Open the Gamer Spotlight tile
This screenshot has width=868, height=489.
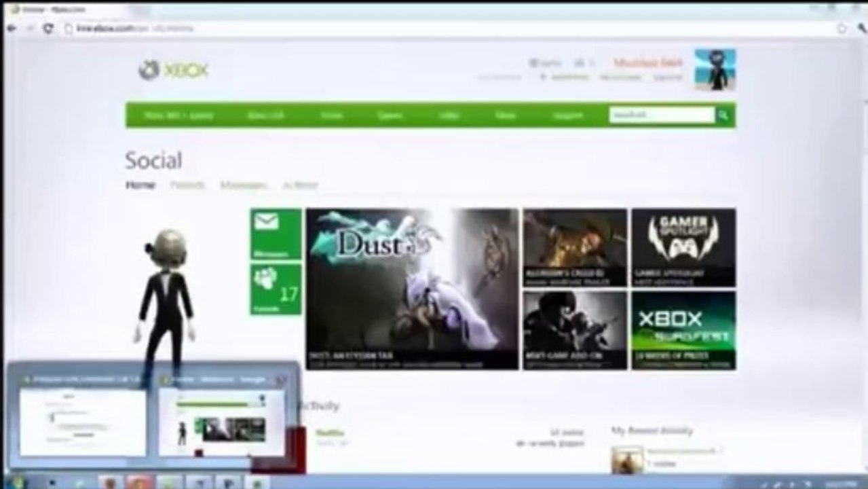683,247
